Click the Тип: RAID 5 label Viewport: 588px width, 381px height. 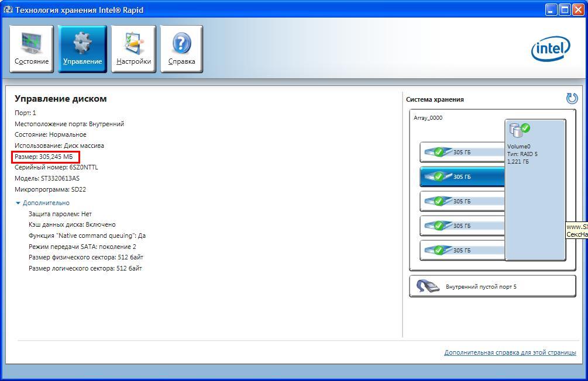pyautogui.click(x=522, y=154)
